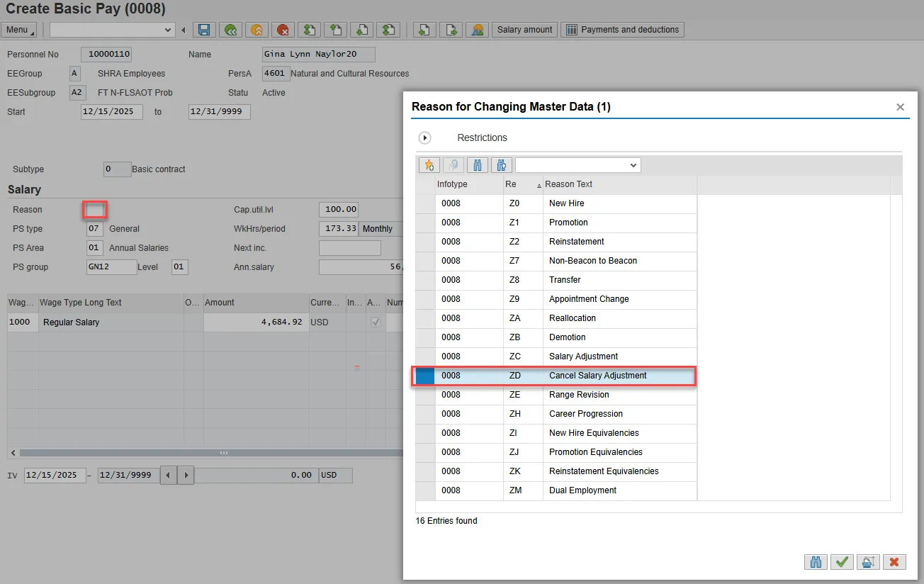Click the binoculars icon at dialog bottom
This screenshot has width=924, height=584.
tap(816, 562)
